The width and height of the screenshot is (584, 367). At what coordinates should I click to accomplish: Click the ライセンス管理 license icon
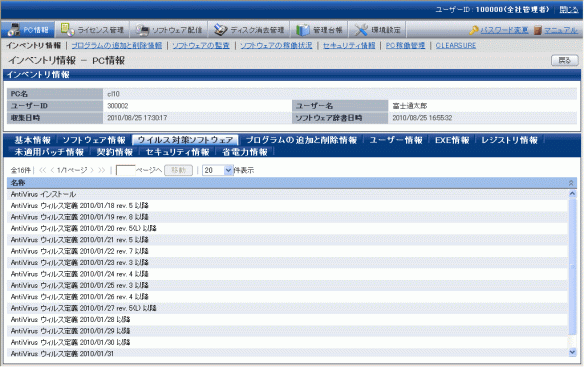(x=67, y=29)
